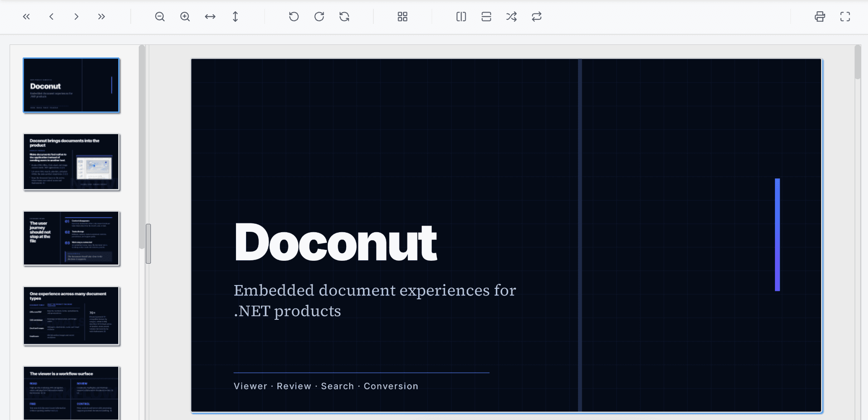Advance to the next page
Viewport: 868px width, 420px height.
pyautogui.click(x=76, y=17)
